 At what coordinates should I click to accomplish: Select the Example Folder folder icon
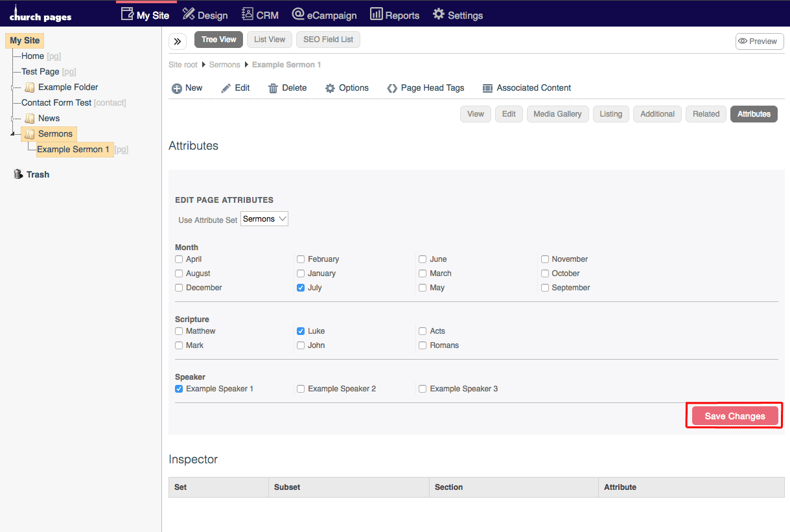tap(29, 87)
